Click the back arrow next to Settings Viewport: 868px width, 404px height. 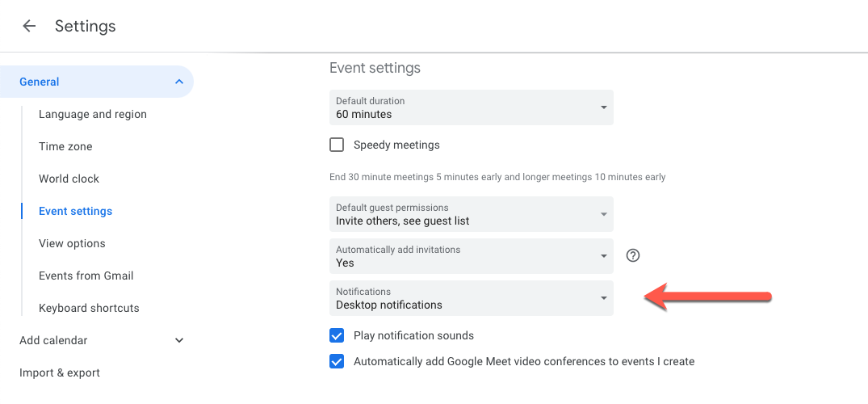coord(29,26)
